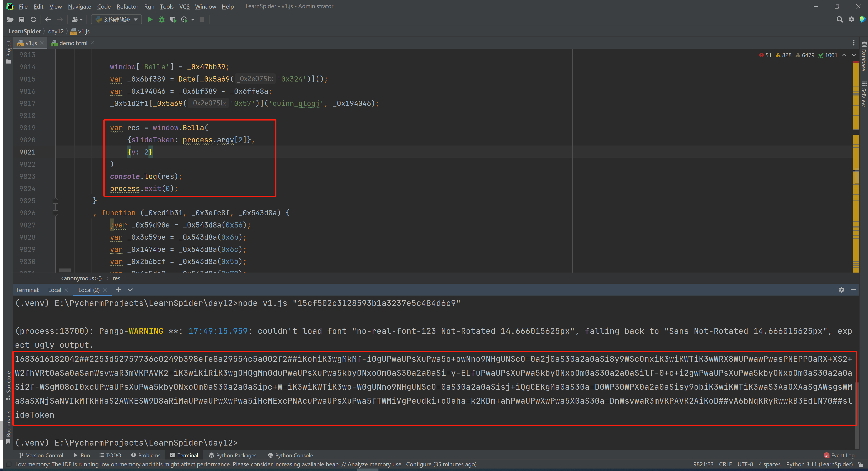The height and width of the screenshot is (471, 868).
Task: Change indent setting 4 spaces
Action: 769,464
